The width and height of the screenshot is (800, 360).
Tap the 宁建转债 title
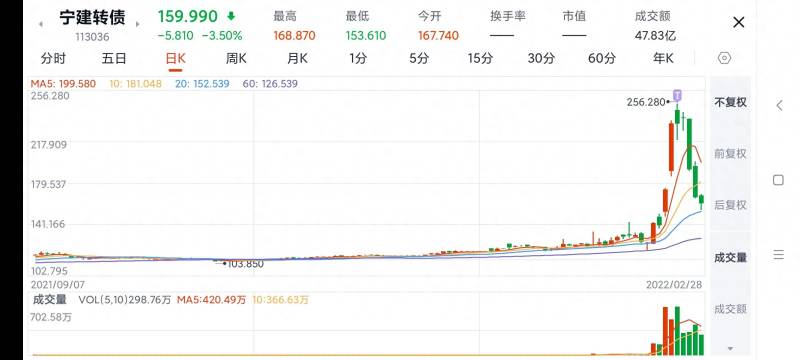pos(92,17)
